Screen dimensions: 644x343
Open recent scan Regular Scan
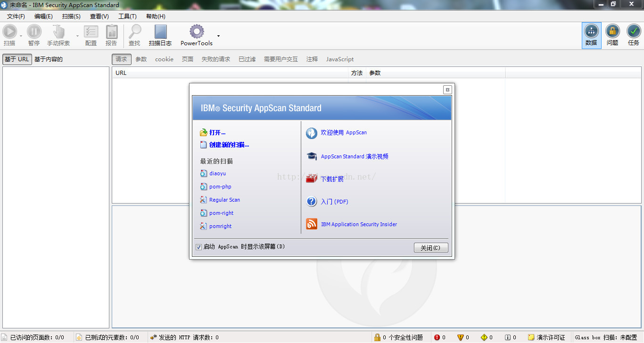(224, 200)
